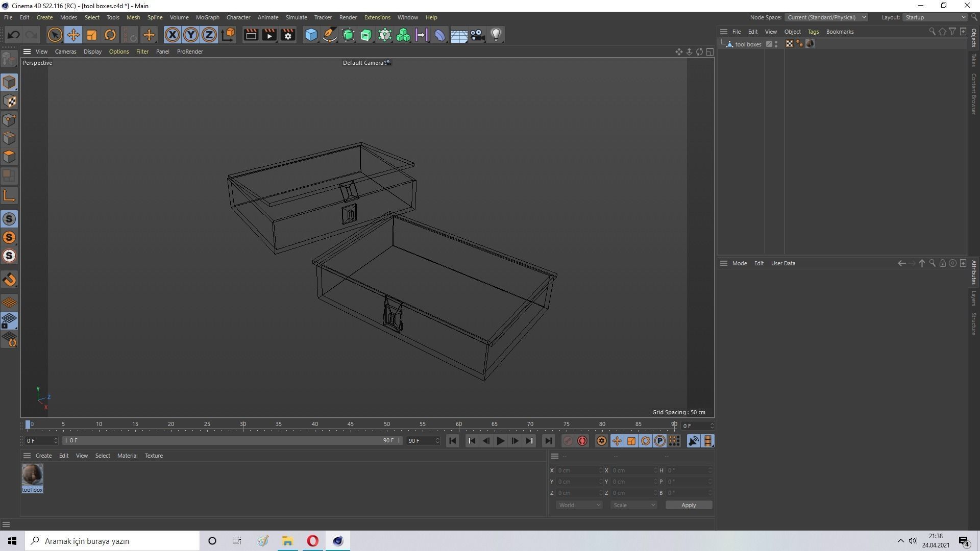Click the Apply button in Coordinates panel
The width and height of the screenshot is (980, 551).
click(x=688, y=505)
